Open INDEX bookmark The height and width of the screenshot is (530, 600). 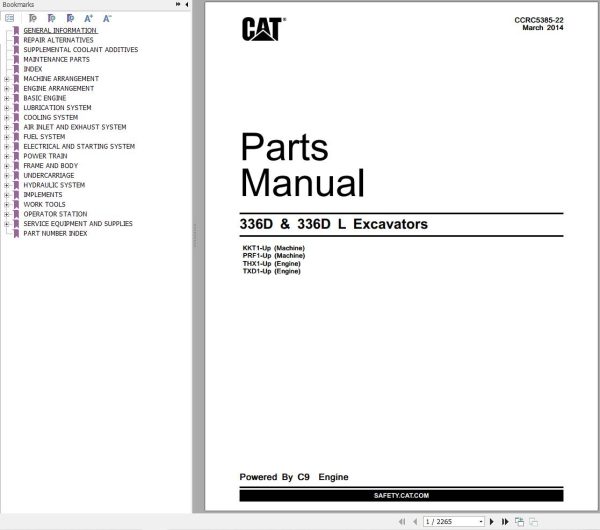click(x=33, y=69)
